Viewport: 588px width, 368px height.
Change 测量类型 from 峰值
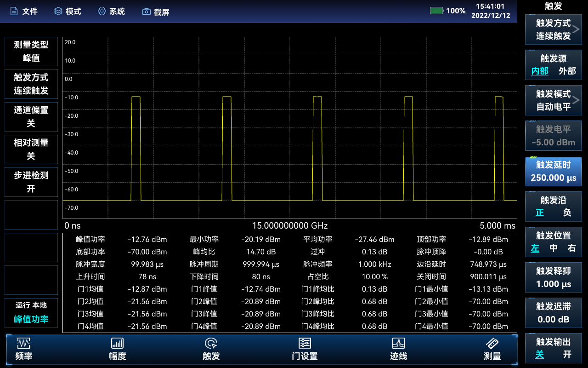coord(31,51)
